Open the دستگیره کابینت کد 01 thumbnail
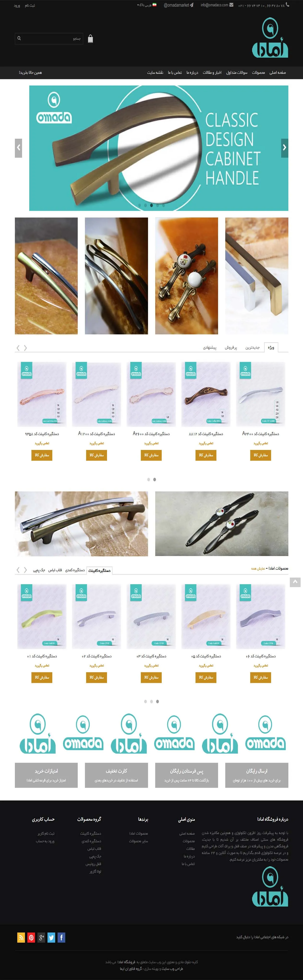The image size is (303, 980). pyautogui.click(x=42, y=616)
